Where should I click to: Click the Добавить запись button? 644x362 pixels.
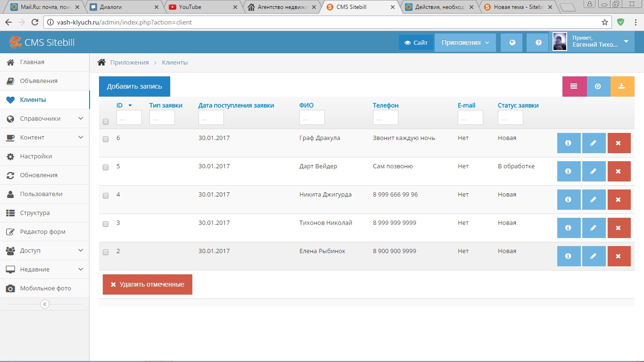tap(134, 86)
